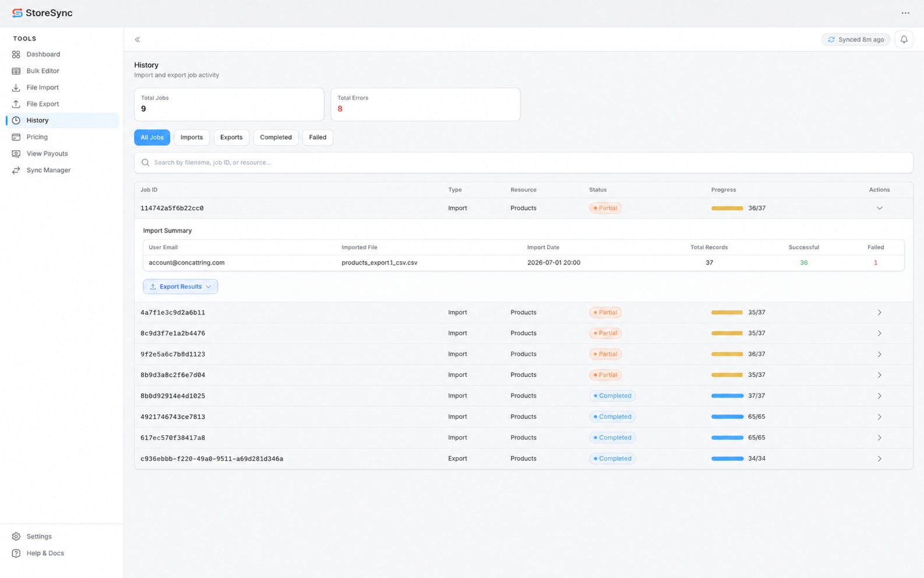924x578 pixels.
Task: Click the Sync Manager arrows icon
Action: tap(16, 170)
